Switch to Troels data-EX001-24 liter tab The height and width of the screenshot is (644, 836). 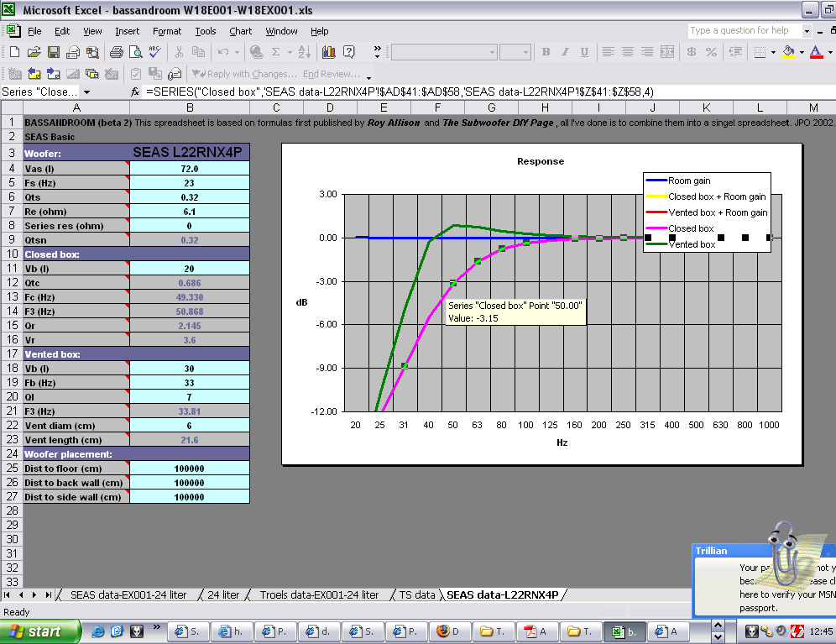point(319,595)
